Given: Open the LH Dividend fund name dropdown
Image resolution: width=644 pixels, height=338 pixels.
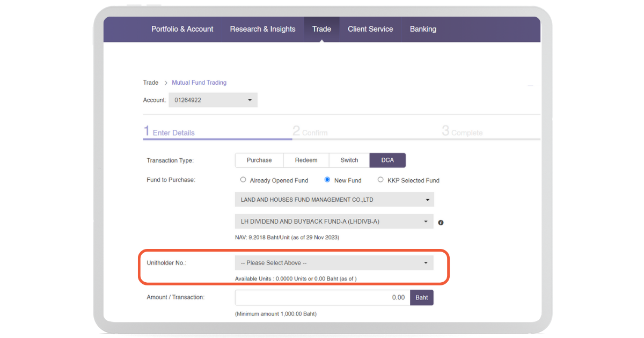Looking at the screenshot, I should point(334,221).
